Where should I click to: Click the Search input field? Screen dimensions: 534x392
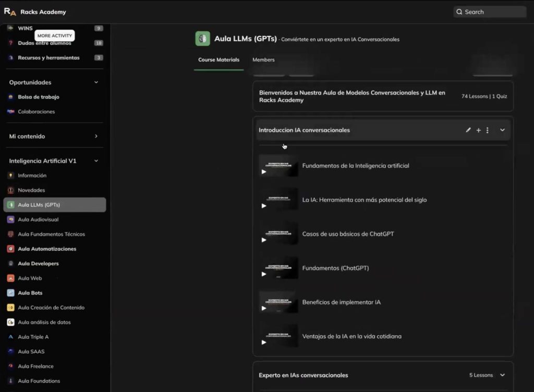[490, 12]
